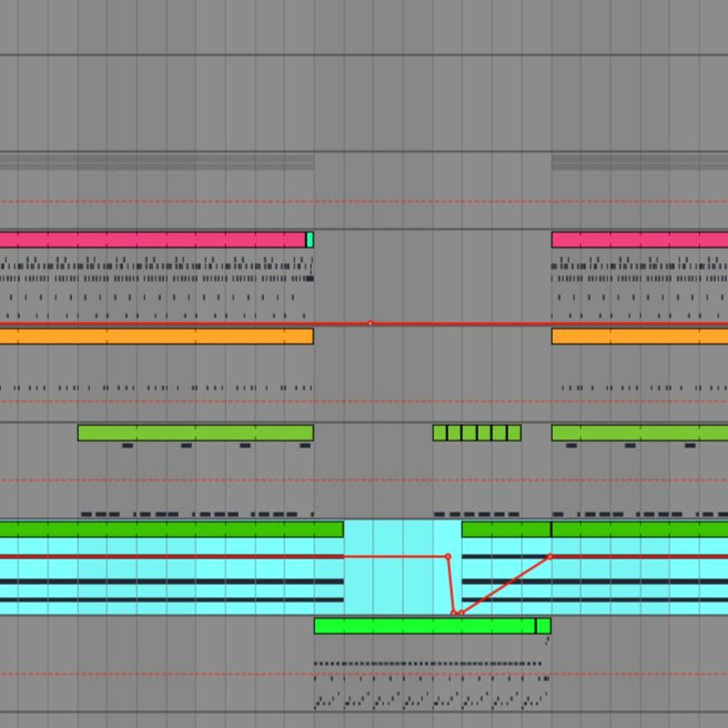Viewport: 728px width, 728px height.
Task: Select the dark green clip at far right
Action: (x=640, y=529)
